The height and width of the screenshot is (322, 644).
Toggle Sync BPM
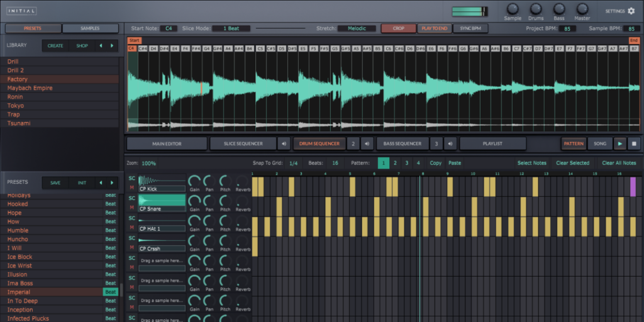[x=470, y=28]
